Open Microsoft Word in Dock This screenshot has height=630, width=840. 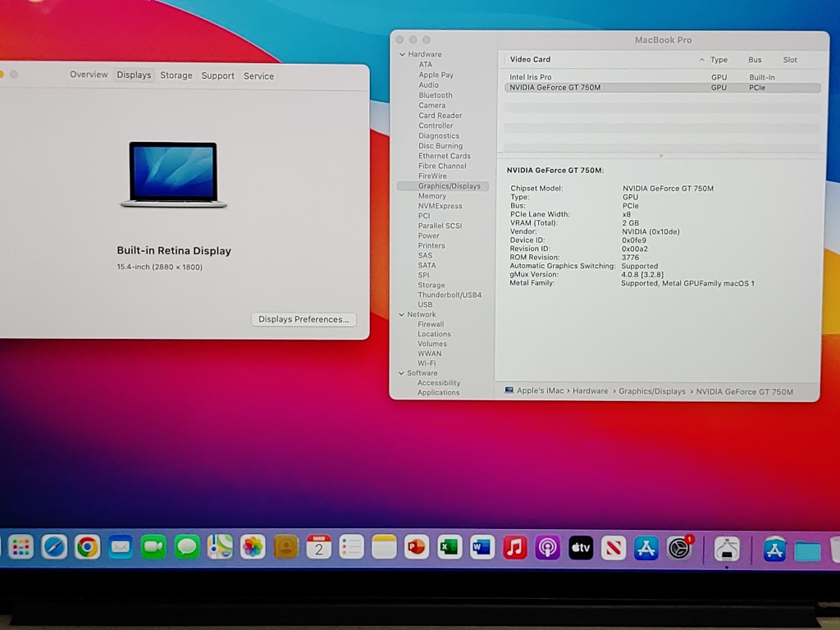click(482, 547)
